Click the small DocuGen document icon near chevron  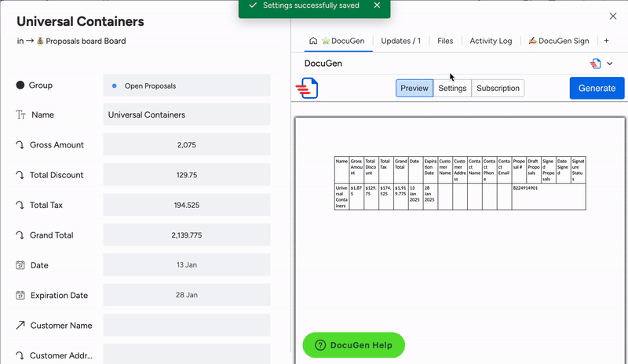coord(596,64)
